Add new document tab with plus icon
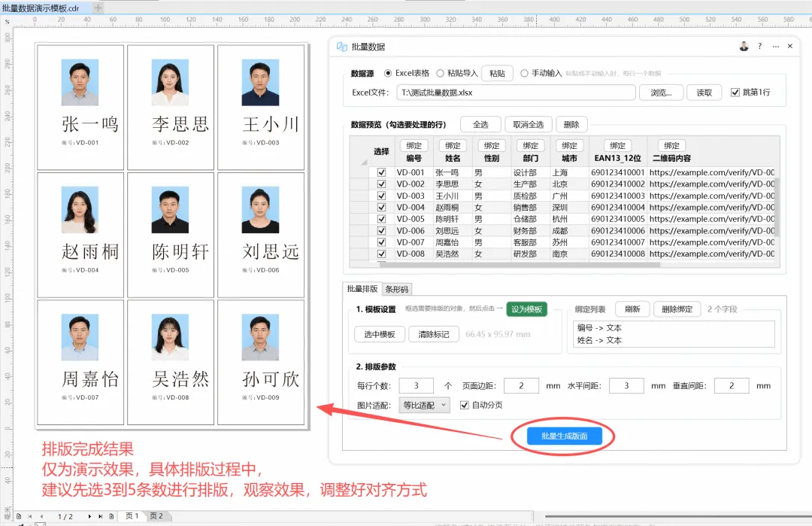 click(98, 8)
